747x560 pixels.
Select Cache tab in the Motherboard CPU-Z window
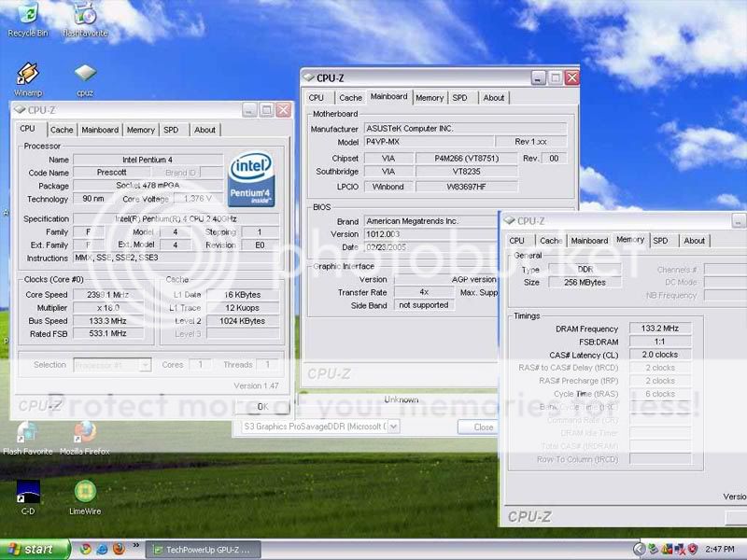coord(351,98)
